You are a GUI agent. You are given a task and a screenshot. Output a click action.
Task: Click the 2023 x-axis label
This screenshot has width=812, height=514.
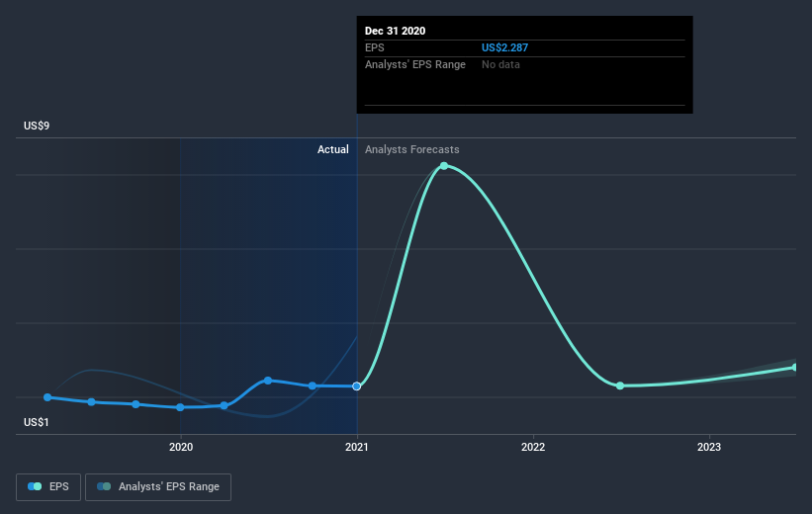tap(709, 447)
